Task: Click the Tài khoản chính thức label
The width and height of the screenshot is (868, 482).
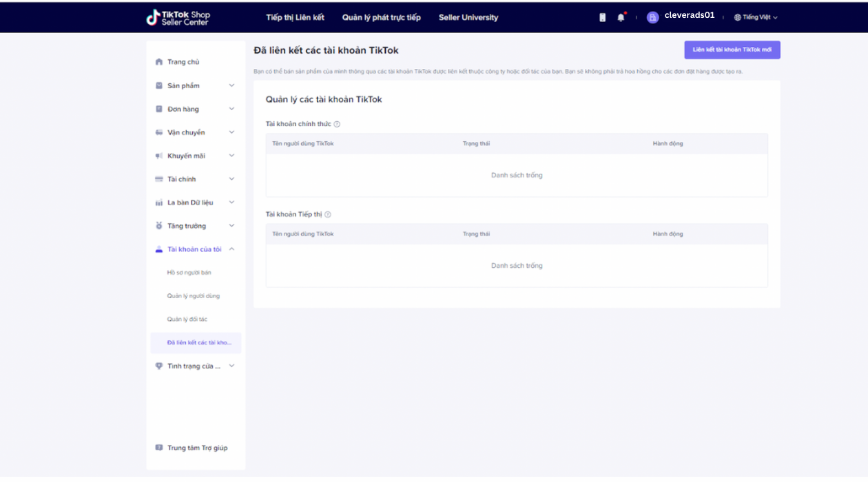Action: pyautogui.click(x=298, y=124)
